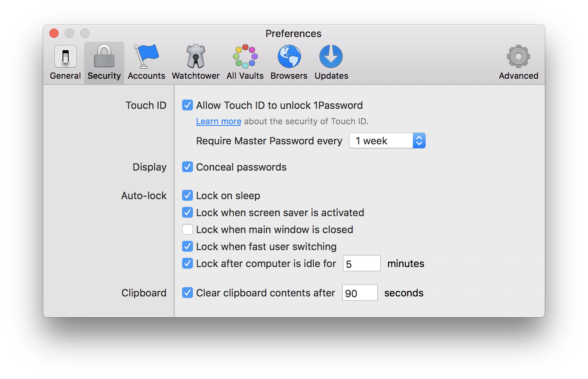Viewport: 588px width, 379px height.
Task: Toggle Lock when fast user switching
Action: tap(188, 246)
